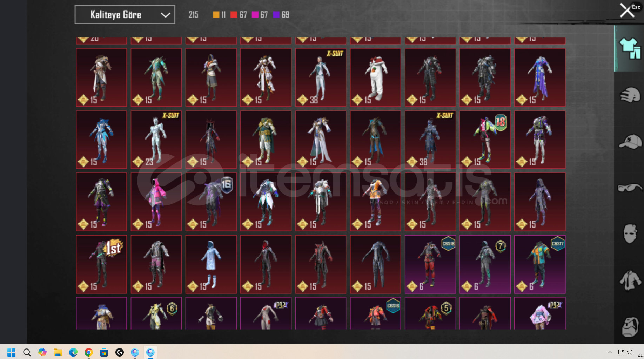Select the yellow outfit with badge 6
The height and width of the screenshot is (359, 644).
pos(156,313)
